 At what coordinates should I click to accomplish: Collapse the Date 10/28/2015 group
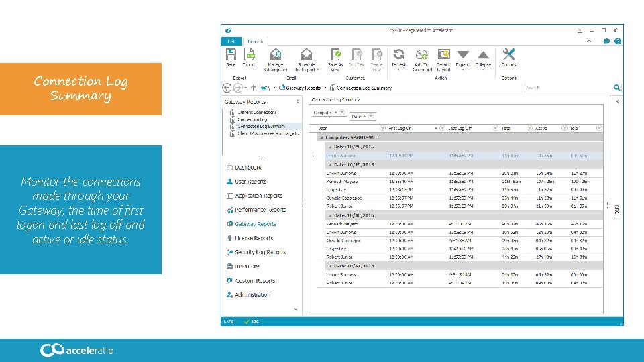[x=330, y=147]
